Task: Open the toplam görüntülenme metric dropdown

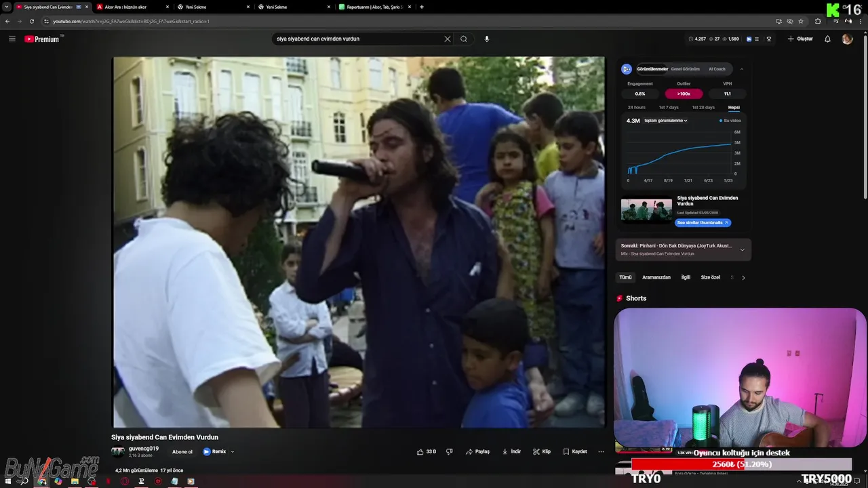Action: [x=666, y=121]
